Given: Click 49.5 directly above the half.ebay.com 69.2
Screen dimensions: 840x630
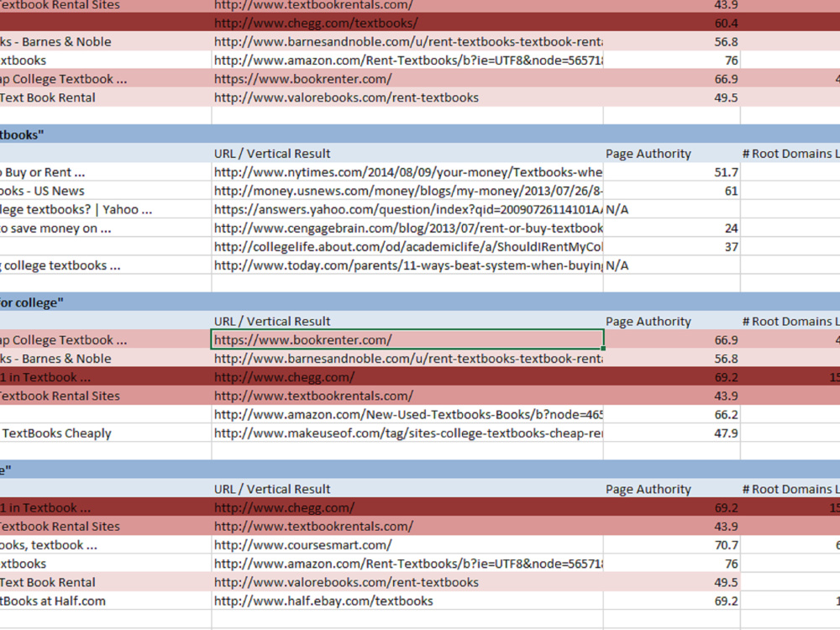Looking at the screenshot, I should (726, 582).
